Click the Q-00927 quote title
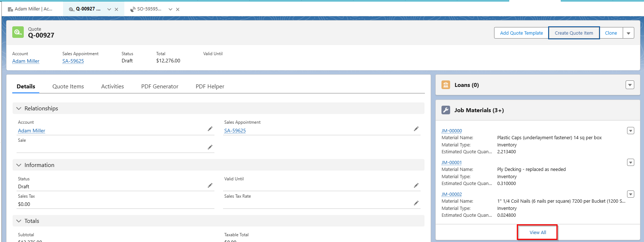The image size is (644, 242). click(x=41, y=35)
